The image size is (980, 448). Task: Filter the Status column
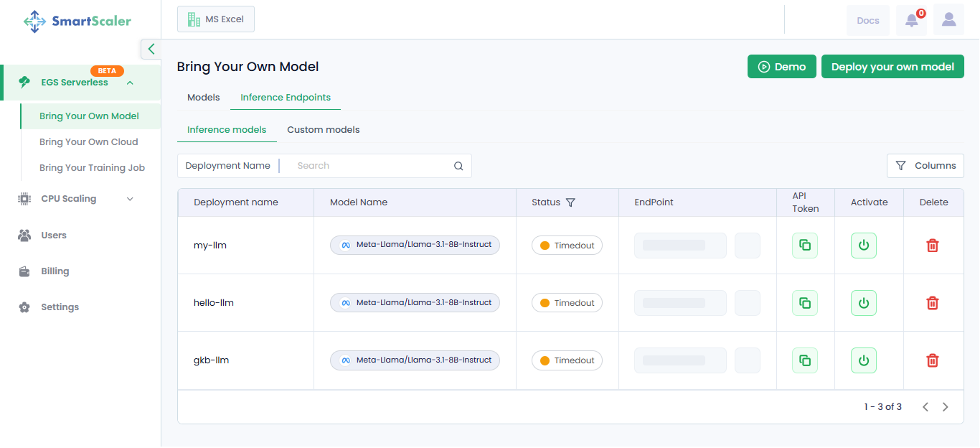point(570,202)
